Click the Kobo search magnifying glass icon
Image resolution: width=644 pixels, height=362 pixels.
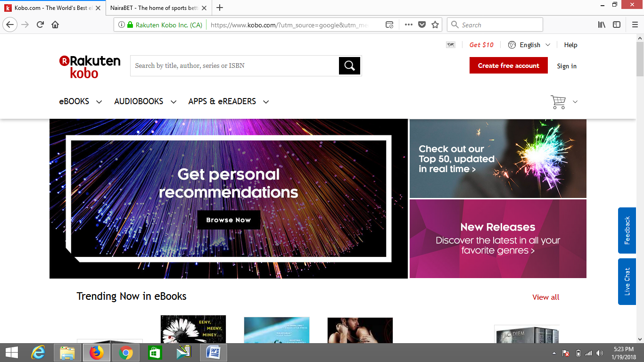click(349, 66)
